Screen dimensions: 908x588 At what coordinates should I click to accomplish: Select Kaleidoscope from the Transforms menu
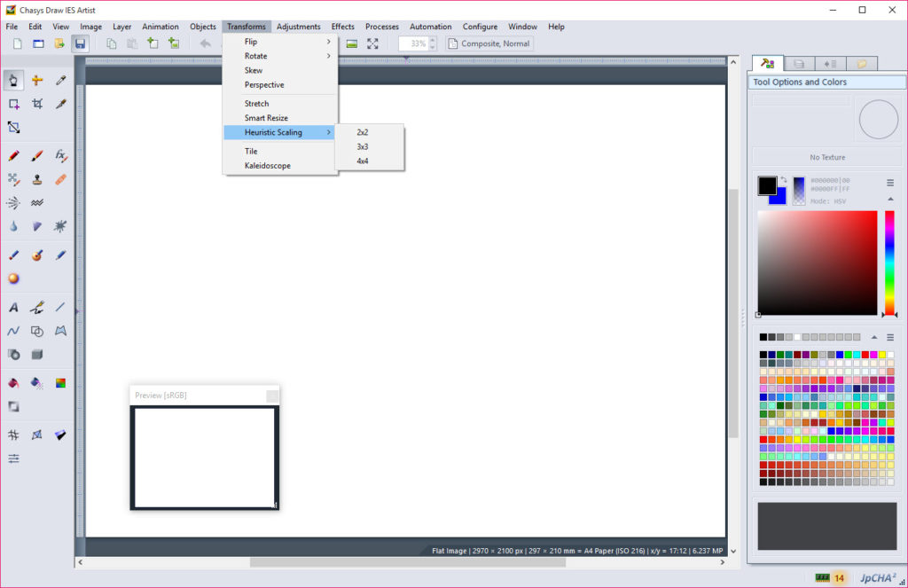pyautogui.click(x=267, y=166)
